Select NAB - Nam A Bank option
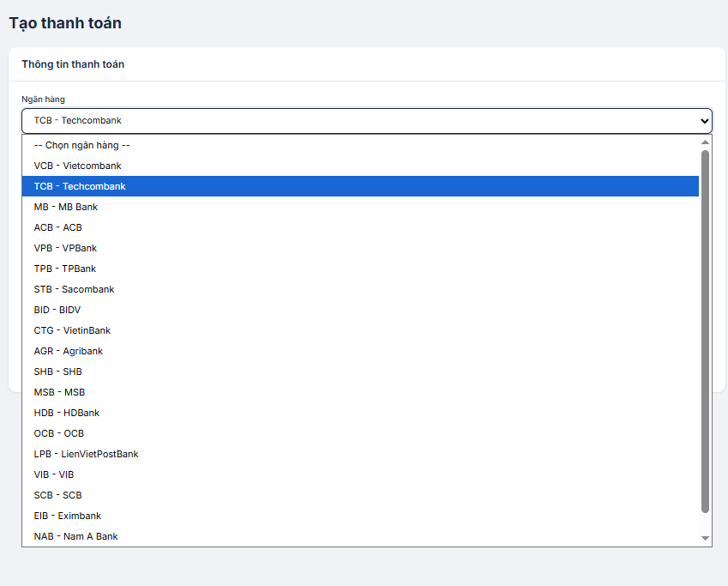The width and height of the screenshot is (728, 586). tap(75, 536)
